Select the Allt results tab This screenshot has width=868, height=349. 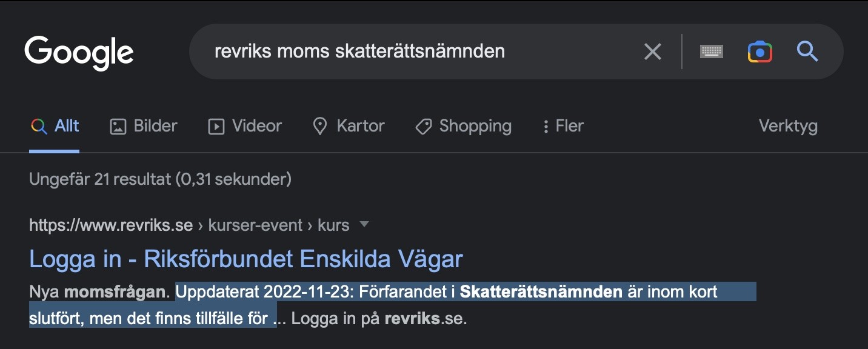pos(67,126)
